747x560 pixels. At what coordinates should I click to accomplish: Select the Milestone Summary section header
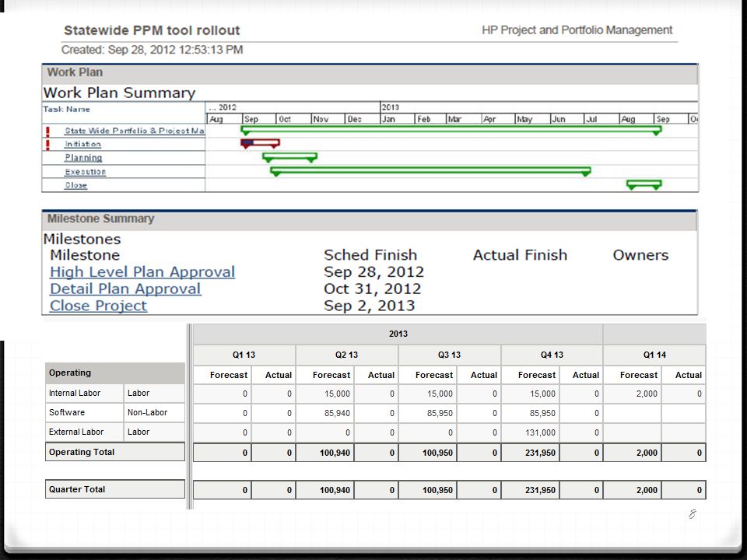point(370,219)
